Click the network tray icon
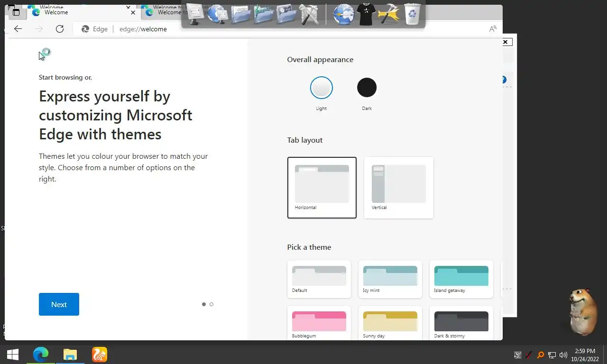The image size is (607, 364). (552, 355)
